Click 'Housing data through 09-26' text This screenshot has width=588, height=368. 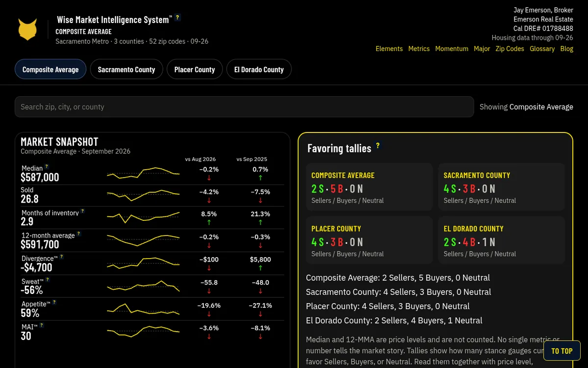[533, 38]
